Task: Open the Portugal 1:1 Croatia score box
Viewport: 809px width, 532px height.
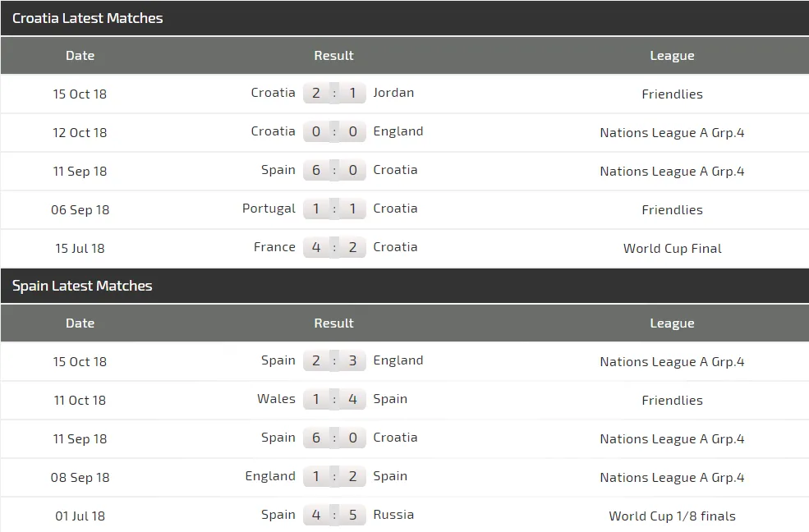Action: 334,209
